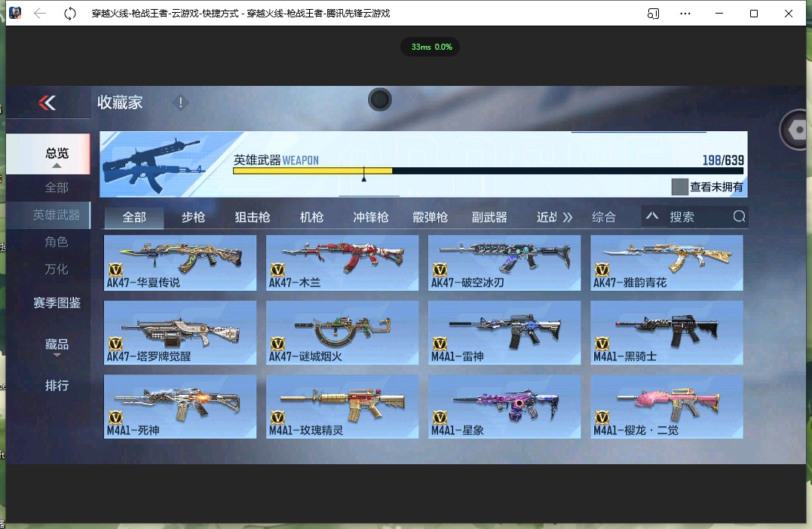
Task: Expand more weapon categories with double arrow
Action: tap(568, 217)
